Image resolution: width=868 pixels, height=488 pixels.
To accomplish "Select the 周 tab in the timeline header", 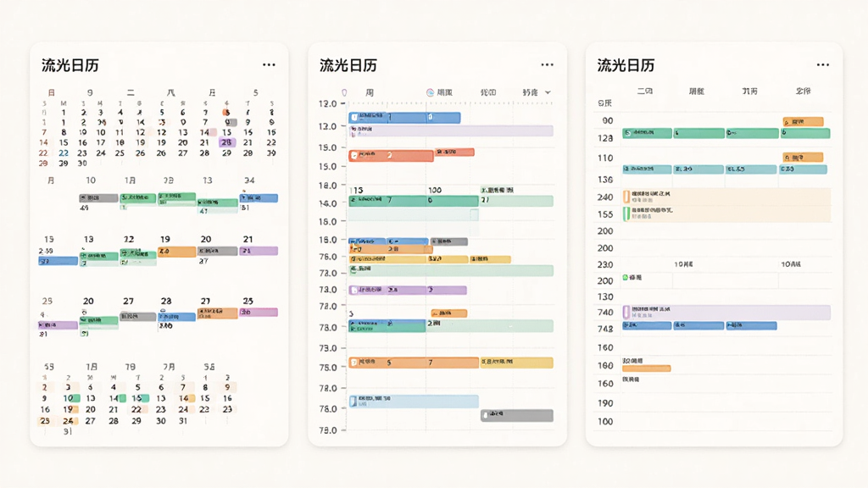I will click(370, 92).
